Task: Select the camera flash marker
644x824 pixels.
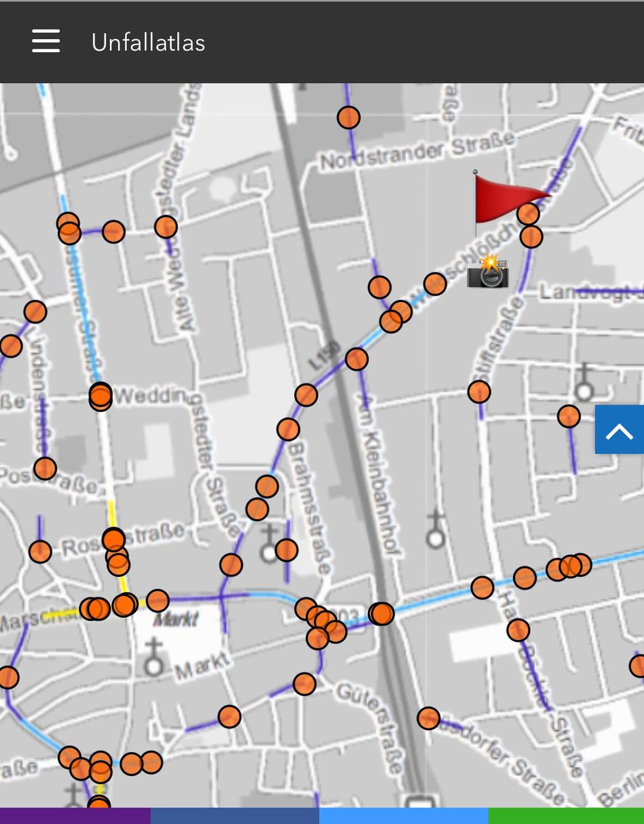Action: [487, 271]
